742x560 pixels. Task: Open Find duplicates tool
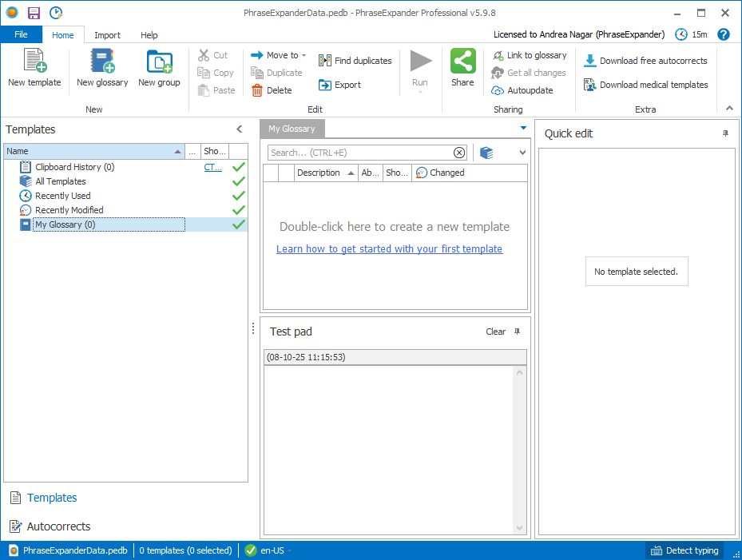(x=355, y=61)
